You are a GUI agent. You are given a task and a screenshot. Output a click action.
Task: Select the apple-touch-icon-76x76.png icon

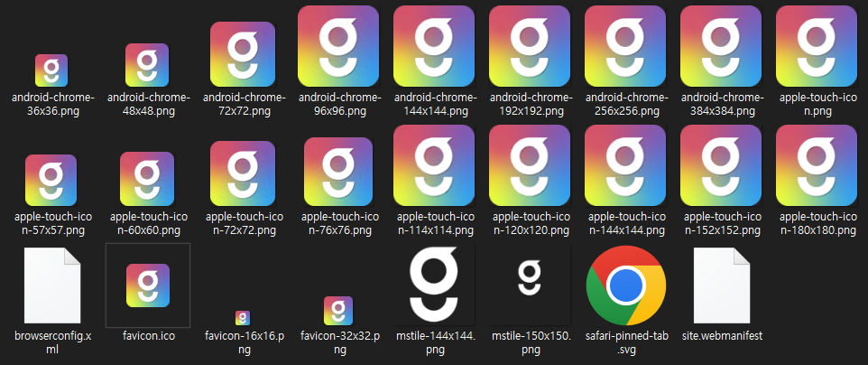[x=338, y=172]
